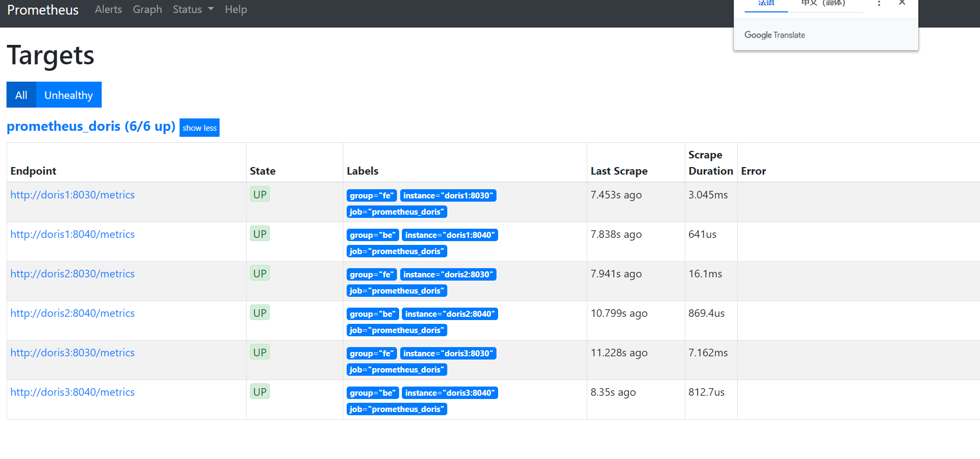
Task: Click the job label in the doris2:8040 row
Action: click(x=397, y=330)
